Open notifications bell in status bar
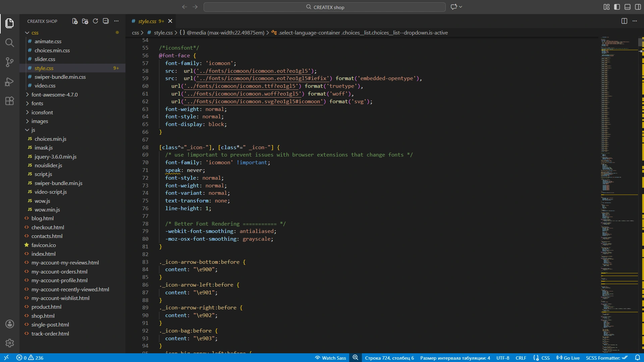Image resolution: width=644 pixels, height=362 pixels. coord(637,358)
